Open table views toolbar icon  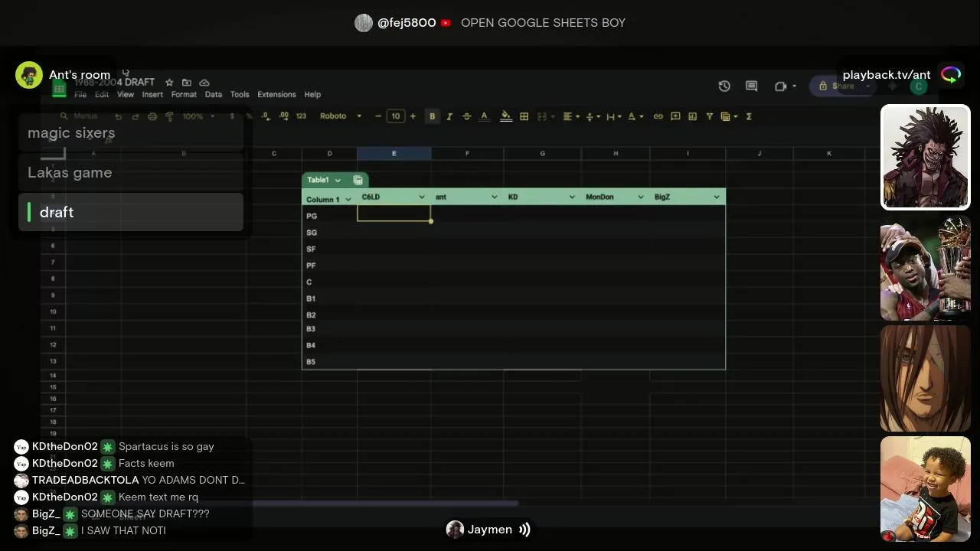tap(728, 116)
